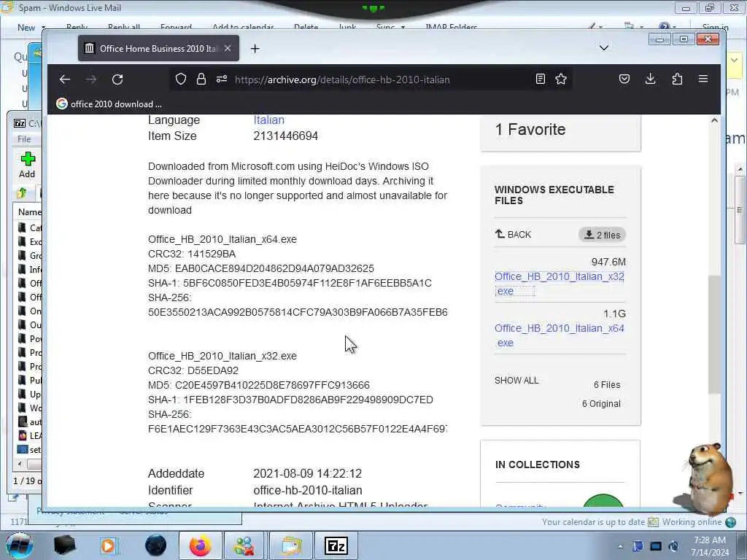This screenshot has width=747, height=560.
Task: Open the File menu in 7-Zip window
Action: pos(24,139)
